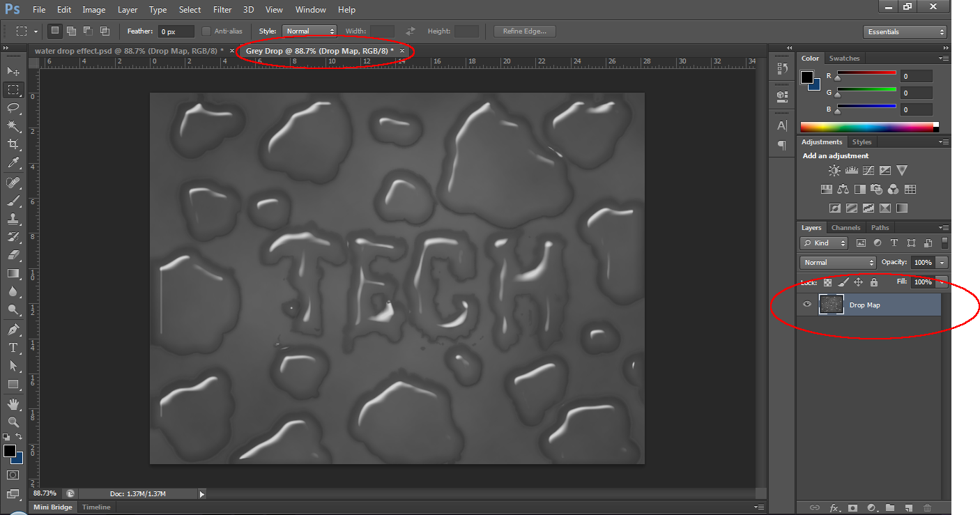Viewport: 980px width, 515px height.
Task: Select the Pen tool
Action: (13, 329)
